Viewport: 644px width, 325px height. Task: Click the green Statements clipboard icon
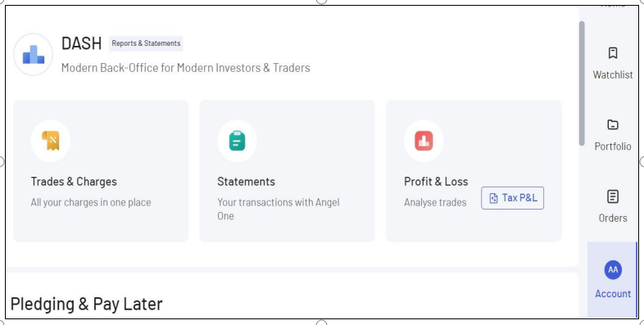[237, 141]
